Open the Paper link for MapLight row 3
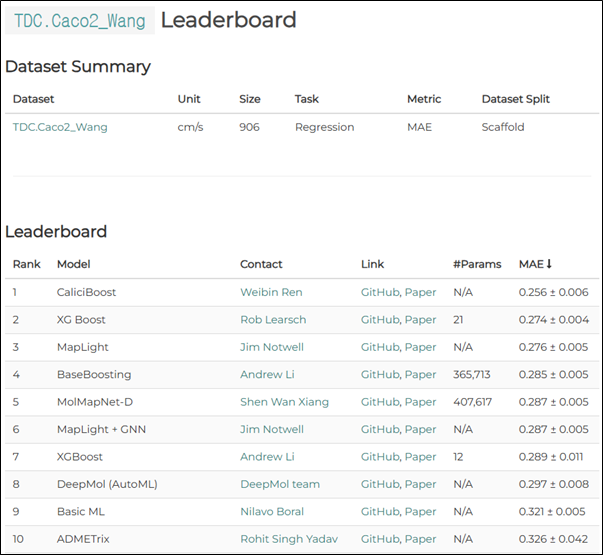 [x=420, y=347]
